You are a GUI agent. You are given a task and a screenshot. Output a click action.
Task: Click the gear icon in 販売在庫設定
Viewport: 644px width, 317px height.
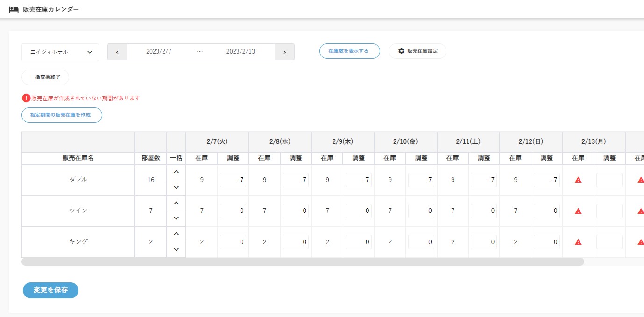(401, 51)
